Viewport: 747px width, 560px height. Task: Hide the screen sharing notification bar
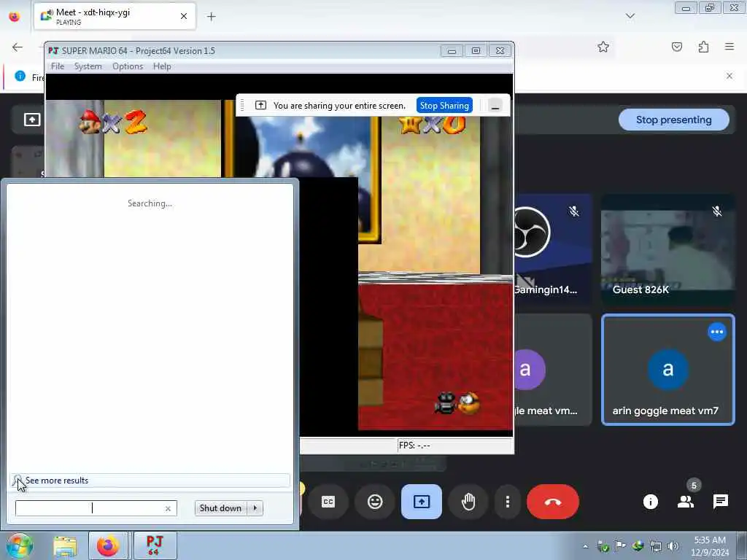pos(495,106)
